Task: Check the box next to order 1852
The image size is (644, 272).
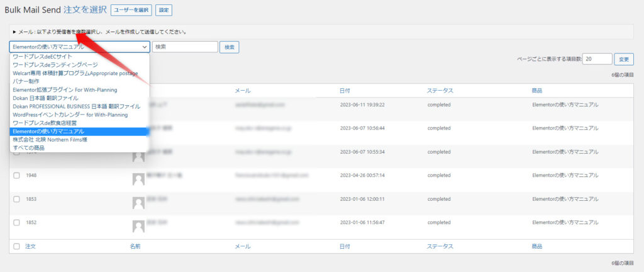Action: pos(16,223)
